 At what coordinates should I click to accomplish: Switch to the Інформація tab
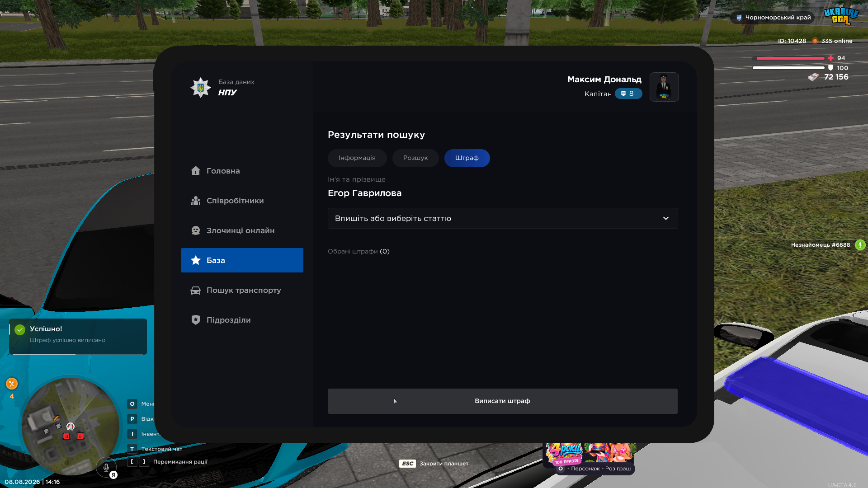click(357, 158)
